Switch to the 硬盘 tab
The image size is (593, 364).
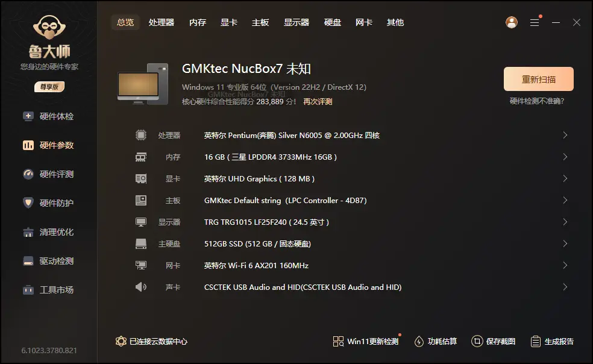click(x=333, y=22)
